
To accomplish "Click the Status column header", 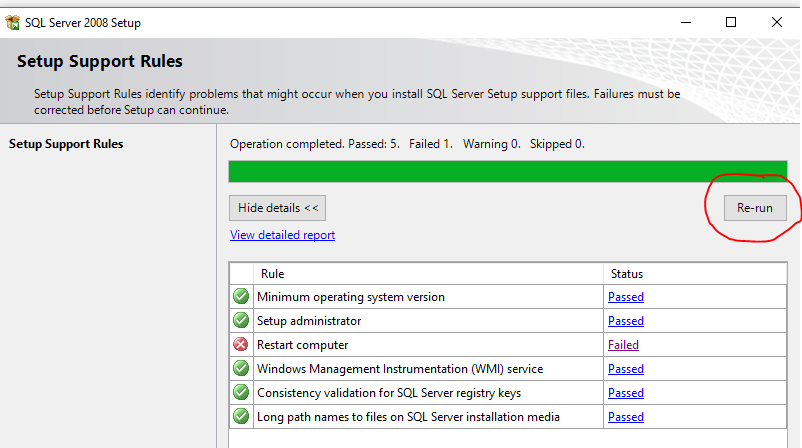I will point(695,274).
